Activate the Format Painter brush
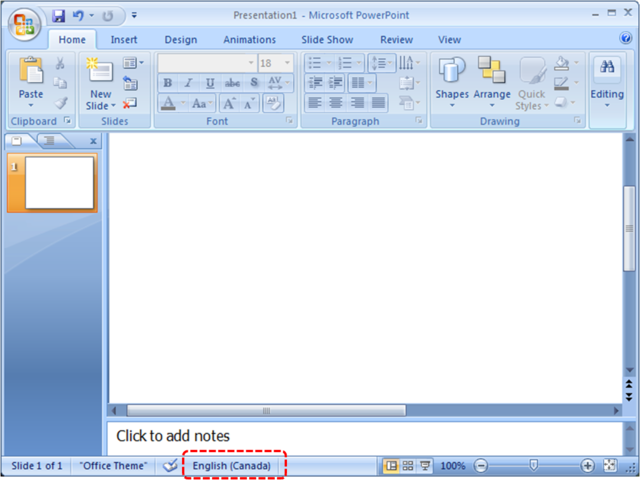This screenshot has width=640, height=480. (60, 102)
